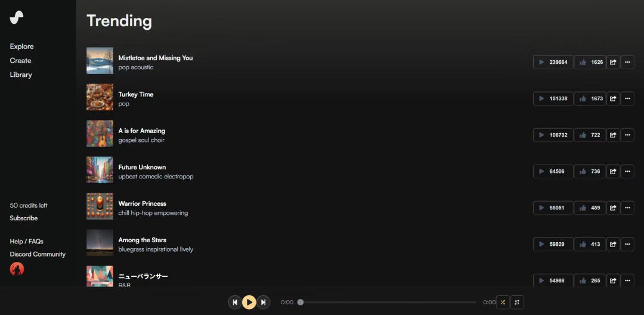Click the '50 credits left' text
Image resolution: width=644 pixels, height=315 pixels.
(x=29, y=205)
